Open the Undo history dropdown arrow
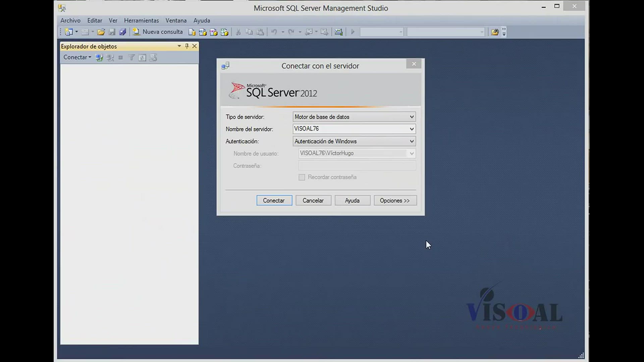Viewport: 644px width, 362px height. click(x=283, y=32)
